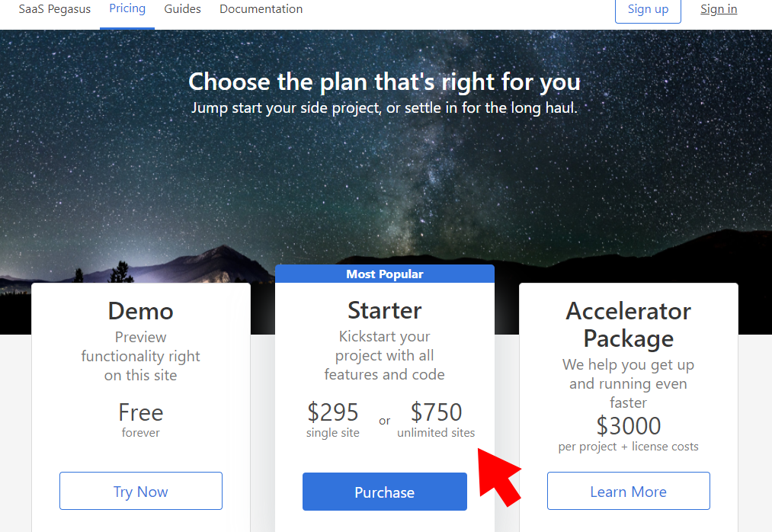Image resolution: width=772 pixels, height=532 pixels.
Task: Click the 'Choose the plan that's right' headline
Action: point(385,82)
